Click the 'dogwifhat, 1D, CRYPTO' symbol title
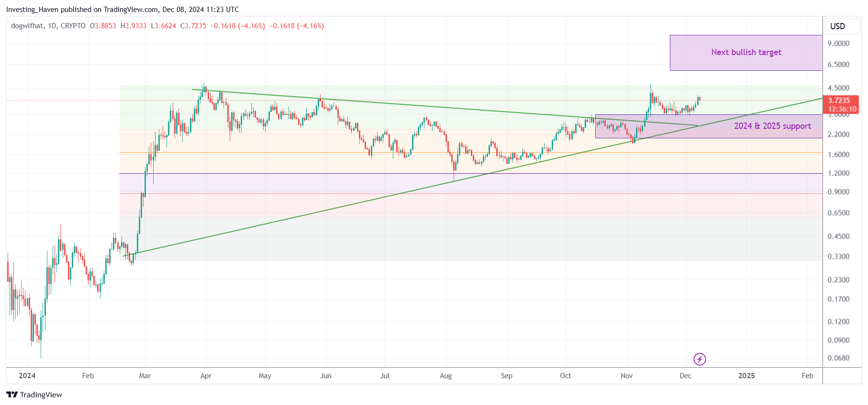 (48, 26)
